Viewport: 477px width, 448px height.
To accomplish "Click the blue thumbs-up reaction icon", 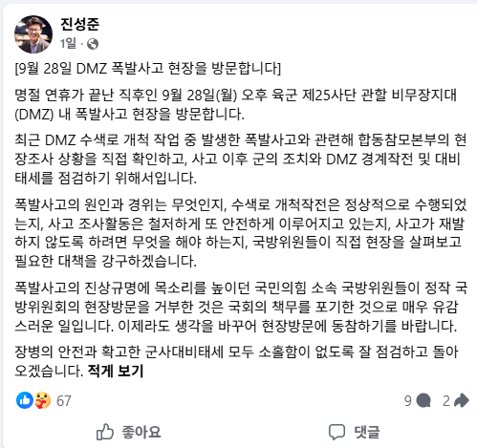I will tap(25, 400).
